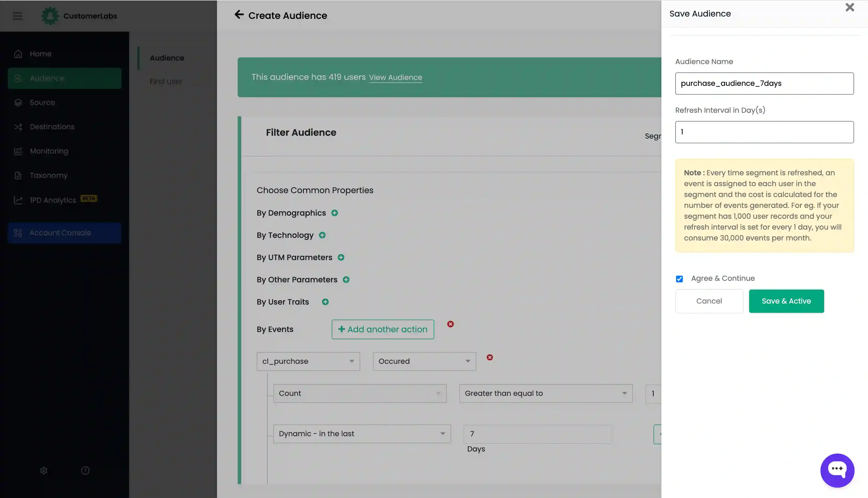This screenshot has height=498, width=868.
Task: Click the By Events label
Action: 275,329
